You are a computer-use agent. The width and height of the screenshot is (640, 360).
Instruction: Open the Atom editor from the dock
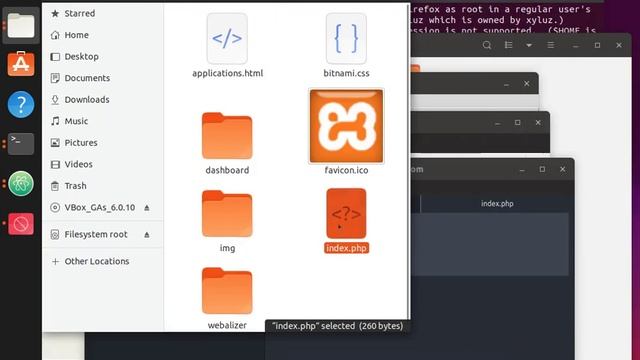click(x=21, y=184)
